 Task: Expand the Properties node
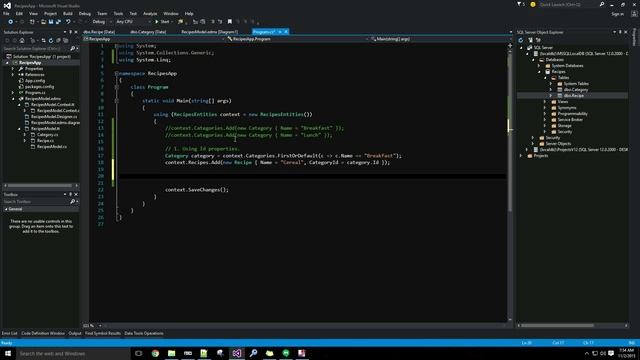click(13, 69)
